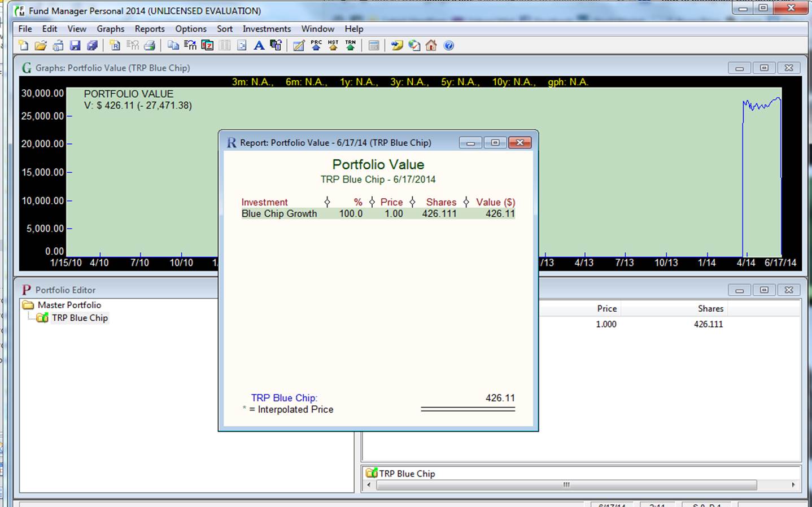Open the Graphs menu
Screen dimensions: 812x507
pos(110,29)
